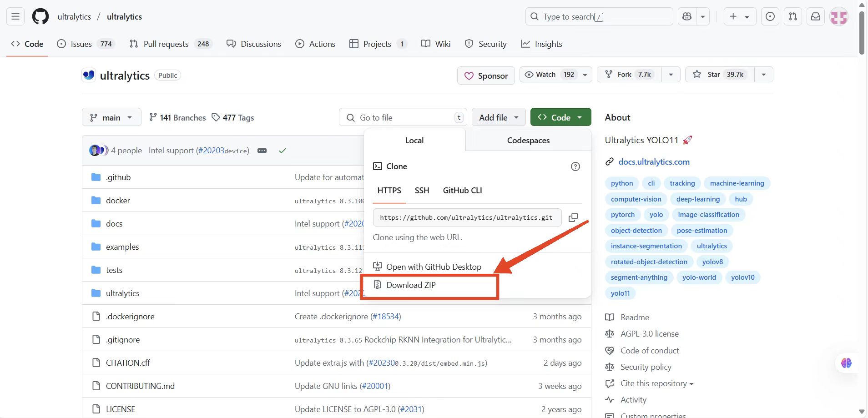This screenshot has height=418, width=868.
Task: Select the SSH clone option
Action: [x=422, y=191]
